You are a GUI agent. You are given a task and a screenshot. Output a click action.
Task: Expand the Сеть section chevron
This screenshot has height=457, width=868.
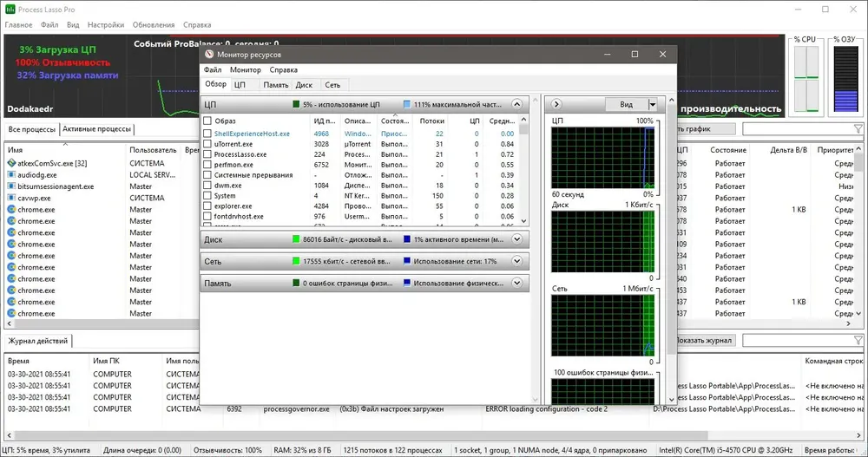pyautogui.click(x=516, y=261)
